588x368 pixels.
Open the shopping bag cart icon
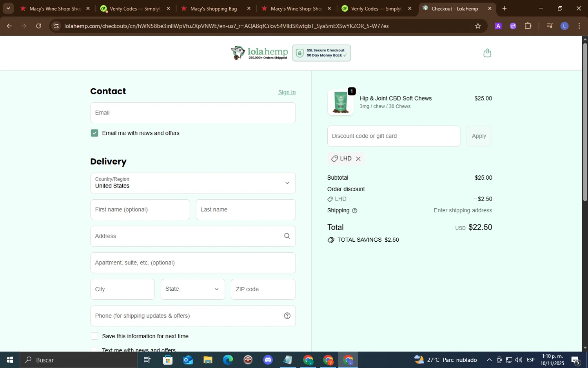(x=487, y=53)
